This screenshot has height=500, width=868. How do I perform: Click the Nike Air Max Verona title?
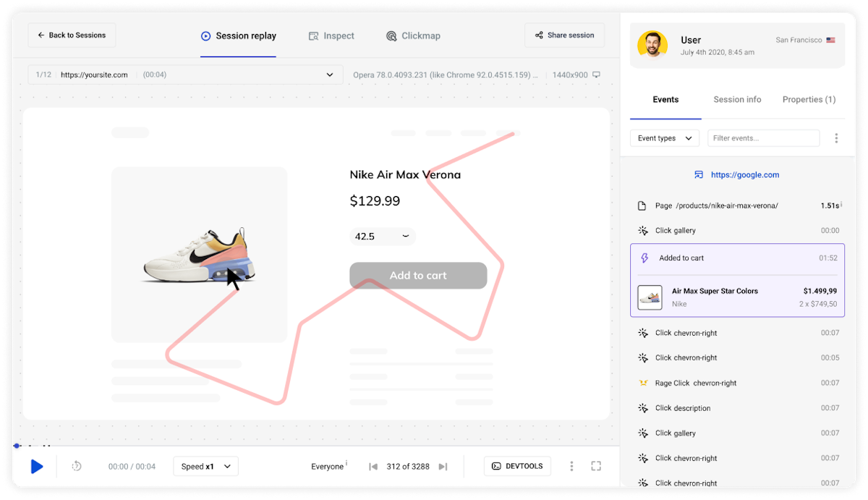405,174
